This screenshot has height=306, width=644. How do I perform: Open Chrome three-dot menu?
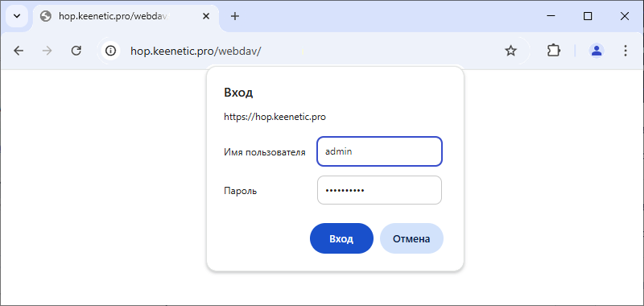[x=625, y=51]
